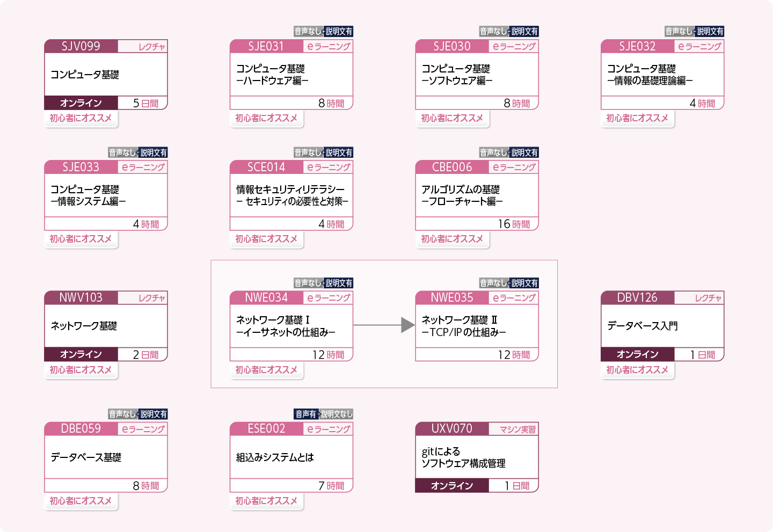Click 初心者にオススメ tag under ESE002
The image size is (773, 532).
266,501
